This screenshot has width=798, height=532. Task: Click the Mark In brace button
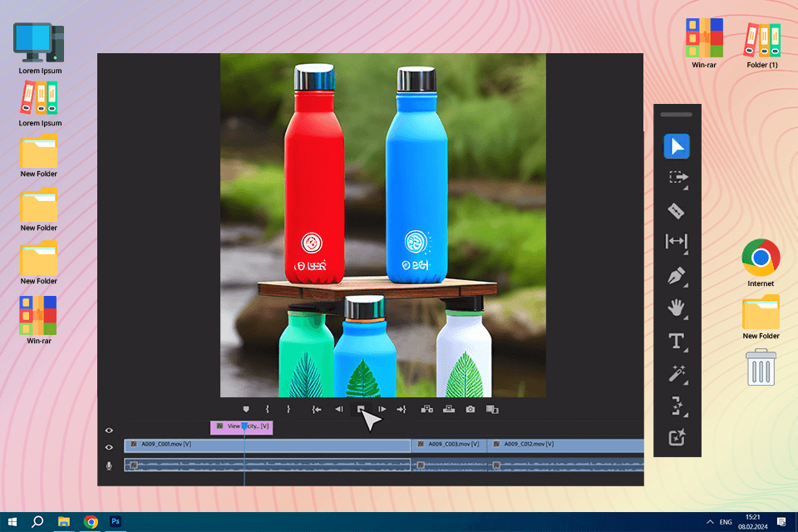267,409
